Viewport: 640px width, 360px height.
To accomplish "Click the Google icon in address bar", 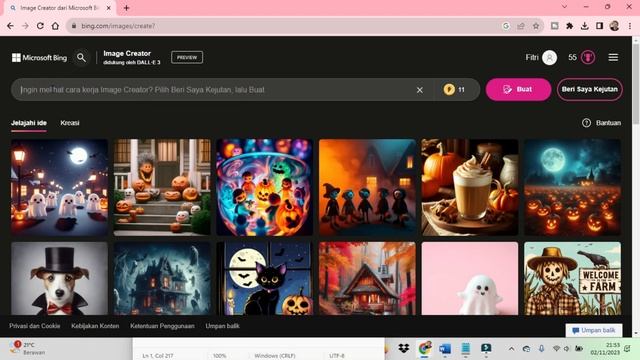I will pos(506,26).
